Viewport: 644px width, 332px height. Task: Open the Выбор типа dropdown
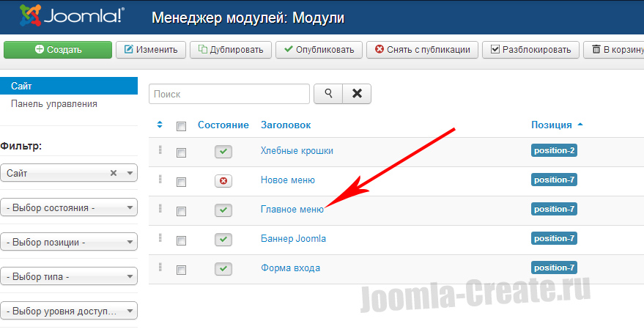click(69, 277)
